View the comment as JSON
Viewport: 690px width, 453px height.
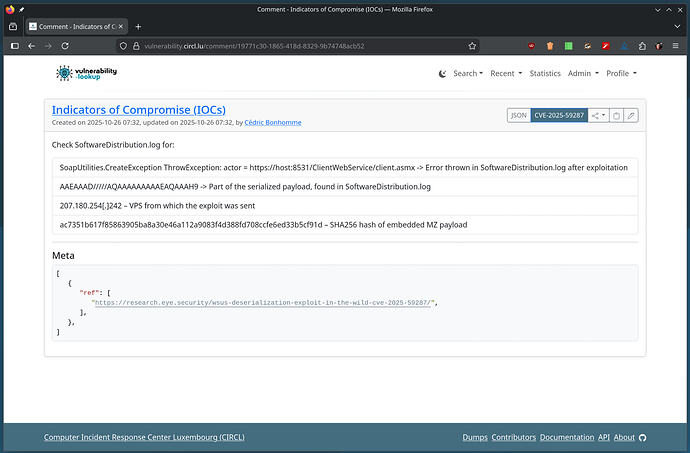[x=518, y=115]
